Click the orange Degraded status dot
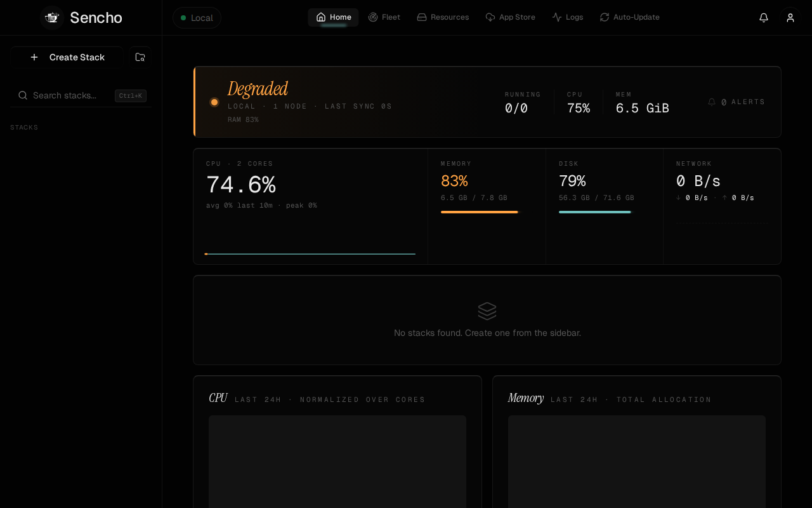 pos(214,102)
